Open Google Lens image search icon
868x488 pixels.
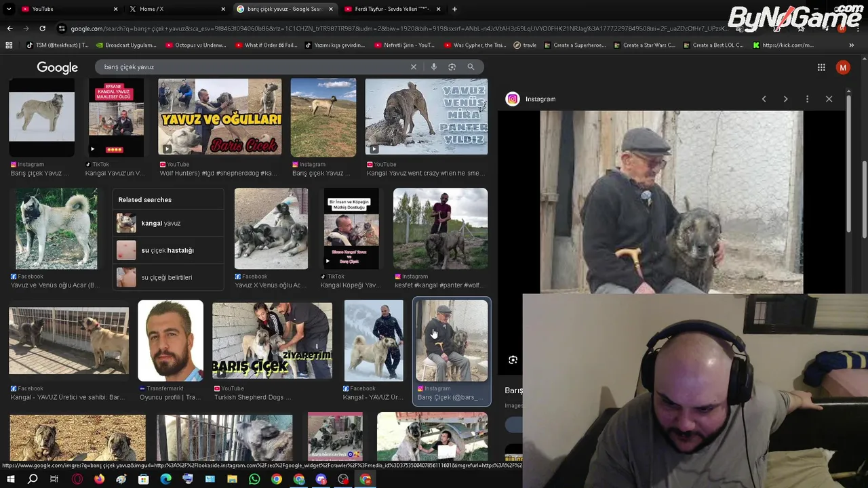(x=452, y=67)
